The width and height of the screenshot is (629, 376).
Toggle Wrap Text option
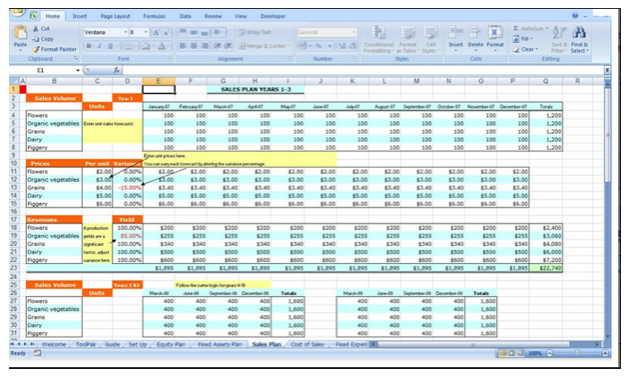point(255,33)
